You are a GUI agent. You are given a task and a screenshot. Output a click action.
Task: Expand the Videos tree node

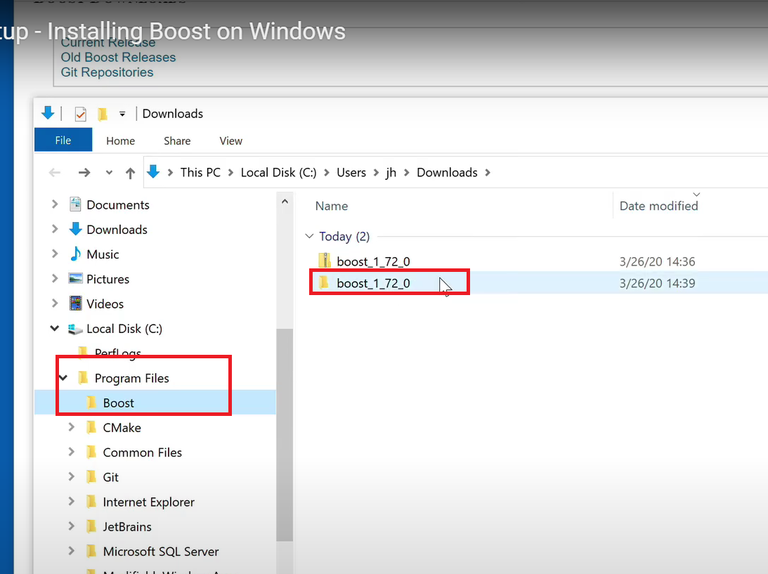pos(55,303)
